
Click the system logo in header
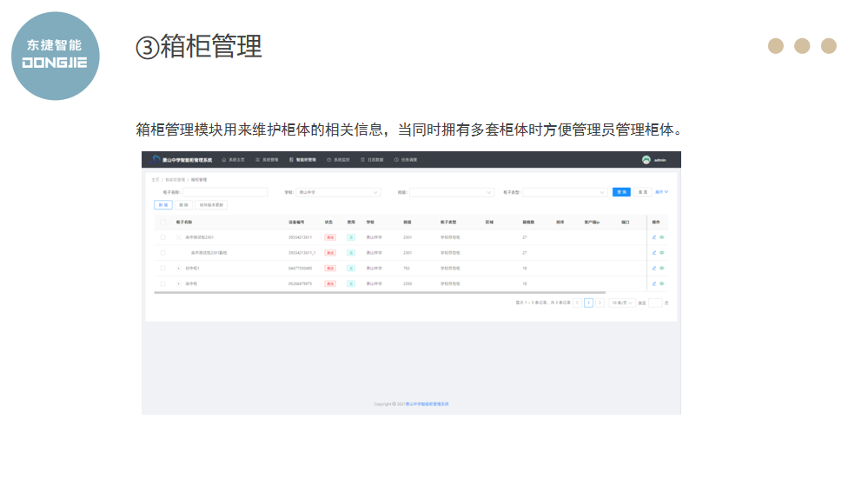coord(156,160)
